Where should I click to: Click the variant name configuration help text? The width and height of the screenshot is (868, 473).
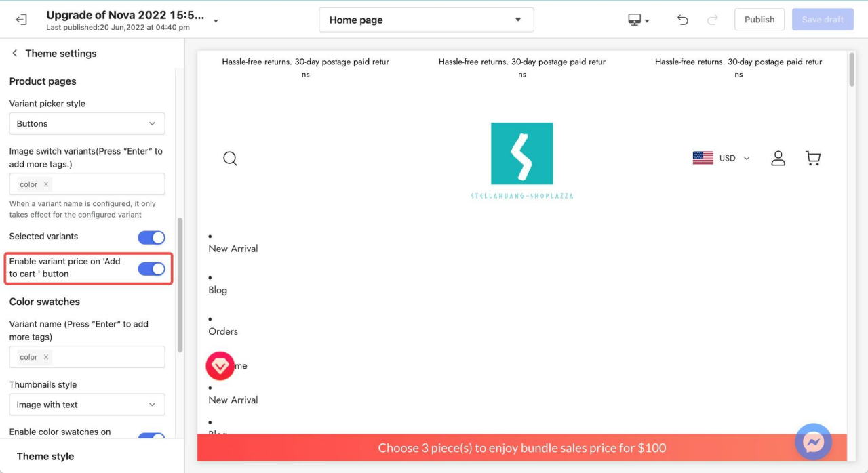pyautogui.click(x=83, y=209)
